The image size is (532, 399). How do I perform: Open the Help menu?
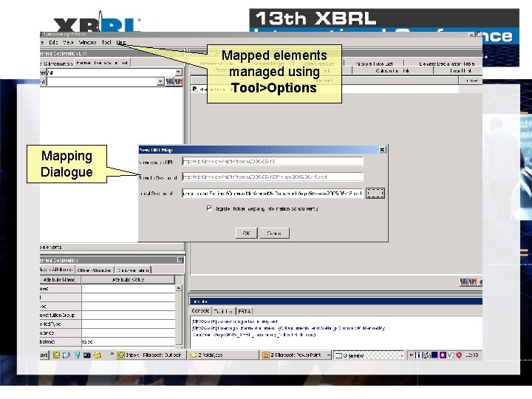[121, 42]
